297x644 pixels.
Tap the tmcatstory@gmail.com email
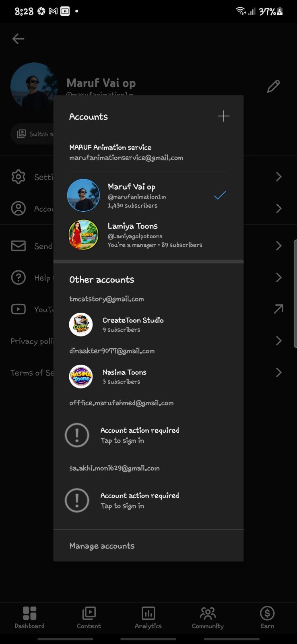coord(107,299)
